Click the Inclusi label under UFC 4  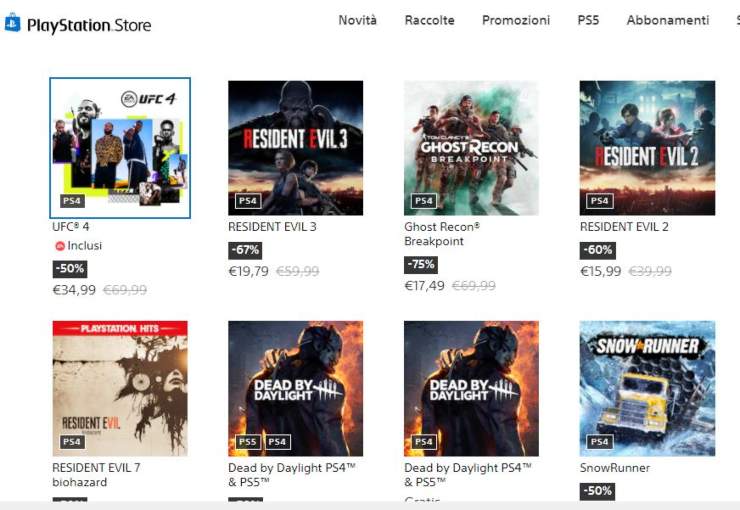click(x=84, y=246)
